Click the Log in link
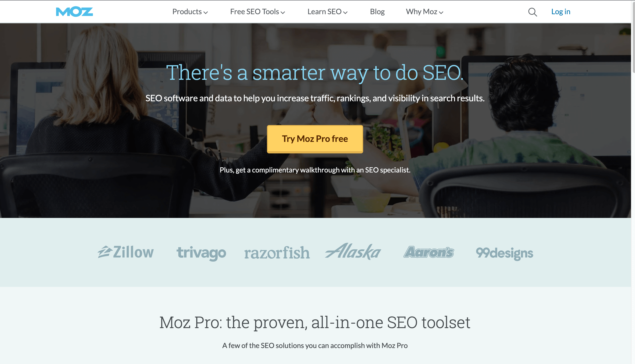The width and height of the screenshot is (635, 364). point(561,12)
